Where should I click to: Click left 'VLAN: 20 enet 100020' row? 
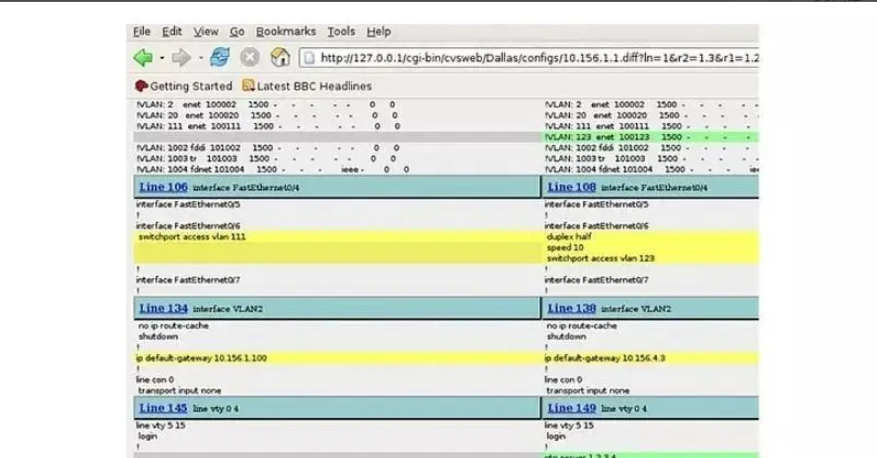point(267,116)
